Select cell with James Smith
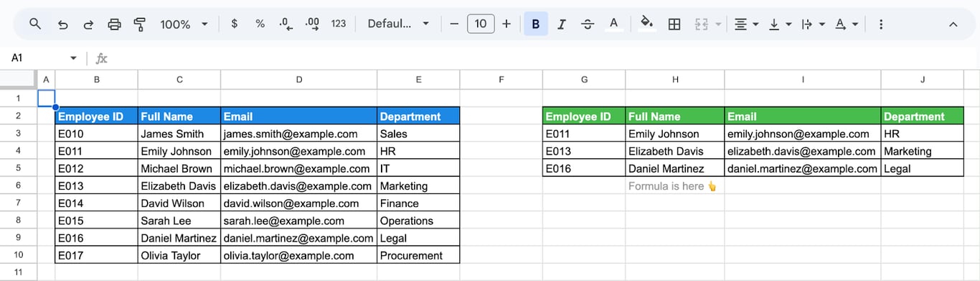The width and height of the screenshot is (980, 281). (x=179, y=134)
